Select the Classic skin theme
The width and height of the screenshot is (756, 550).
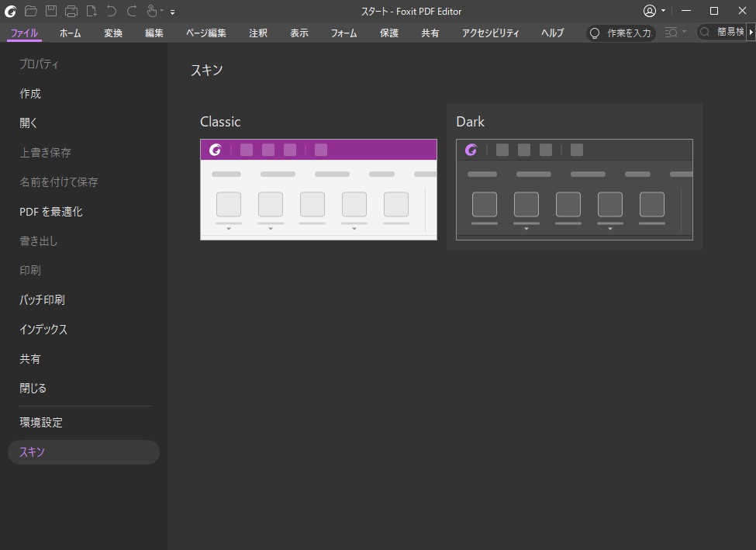coord(318,189)
